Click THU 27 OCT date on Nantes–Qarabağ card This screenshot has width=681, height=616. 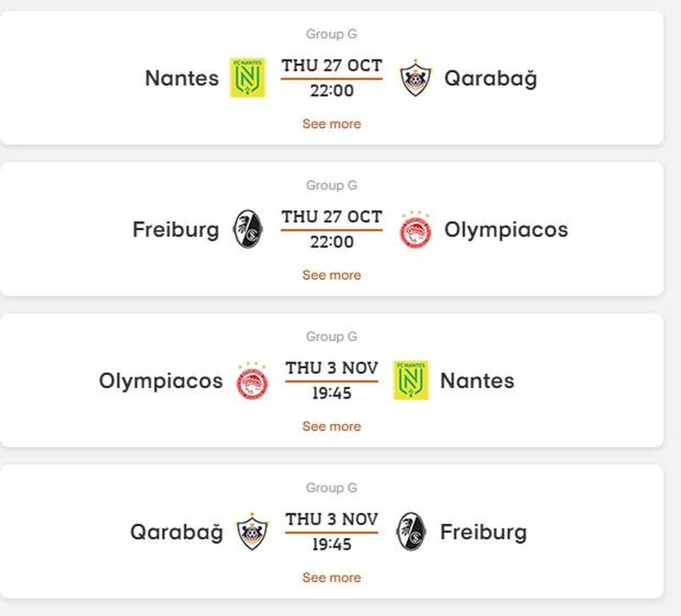[332, 66]
